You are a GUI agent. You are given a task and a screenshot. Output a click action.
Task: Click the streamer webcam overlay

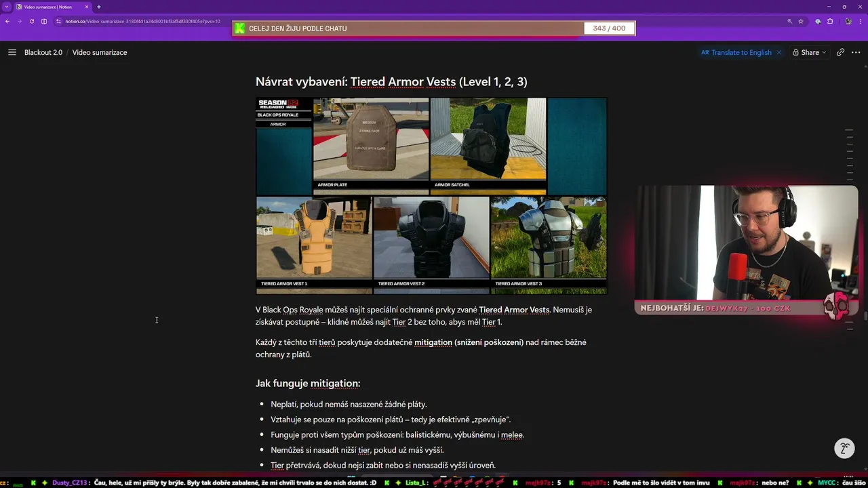[x=747, y=243]
